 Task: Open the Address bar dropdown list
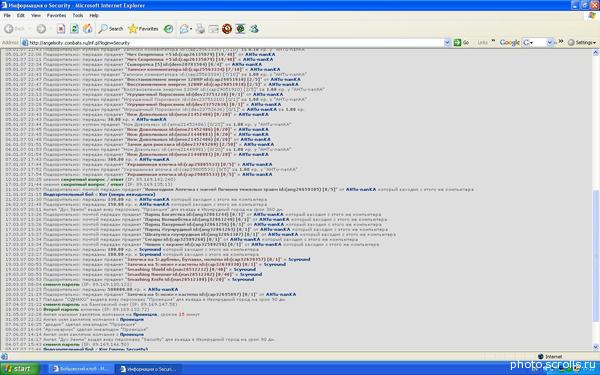tap(447, 43)
